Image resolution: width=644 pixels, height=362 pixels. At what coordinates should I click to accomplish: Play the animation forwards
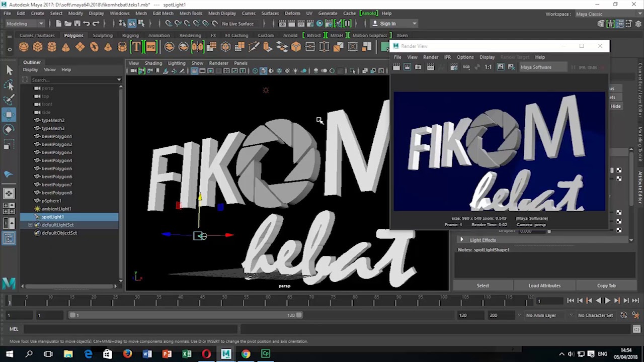(x=607, y=301)
